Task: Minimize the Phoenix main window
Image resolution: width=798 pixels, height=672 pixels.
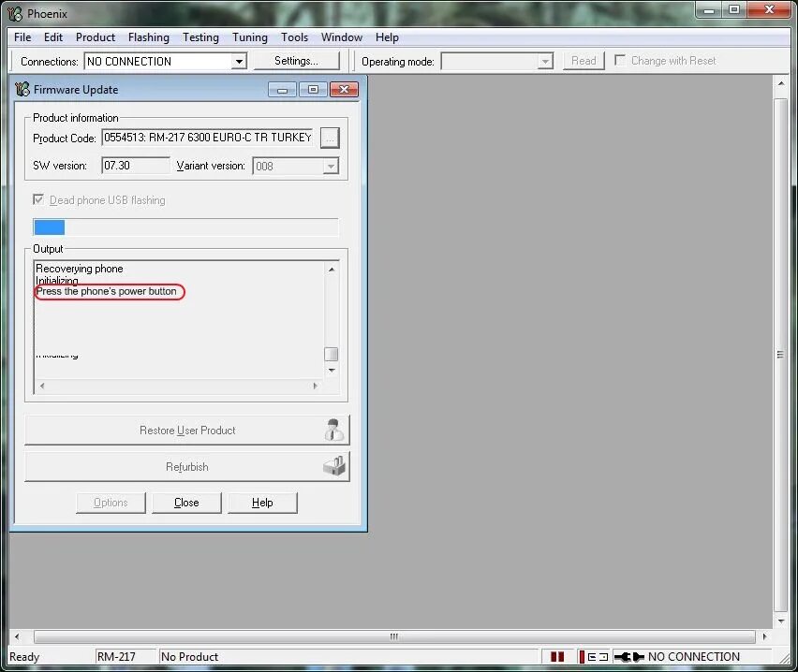Action: 709,9
